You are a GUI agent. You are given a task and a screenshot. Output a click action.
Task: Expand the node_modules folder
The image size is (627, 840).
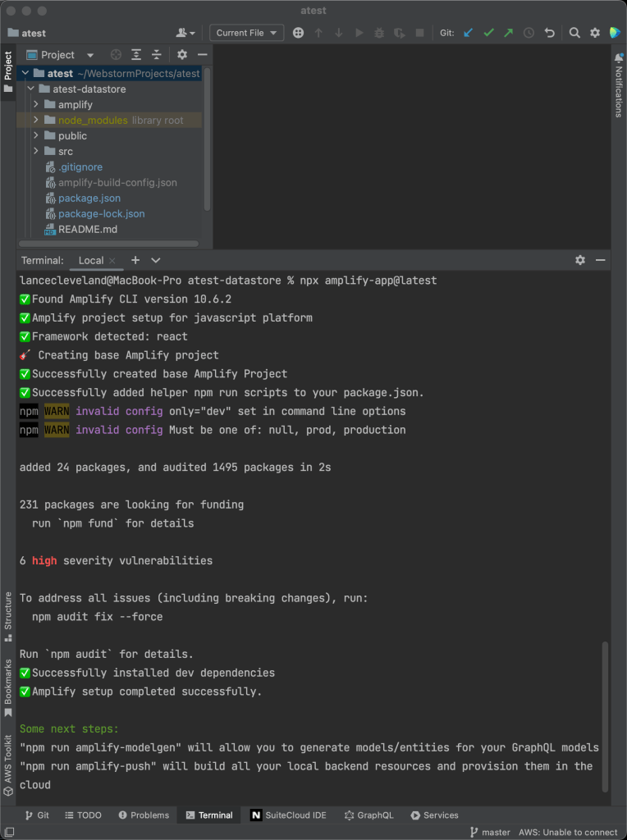(x=36, y=120)
